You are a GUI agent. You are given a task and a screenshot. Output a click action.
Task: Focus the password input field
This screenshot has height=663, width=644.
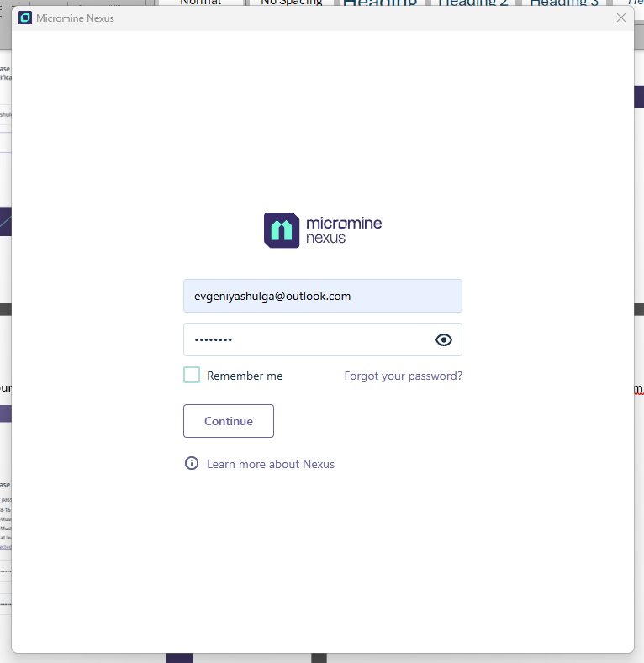click(307, 339)
